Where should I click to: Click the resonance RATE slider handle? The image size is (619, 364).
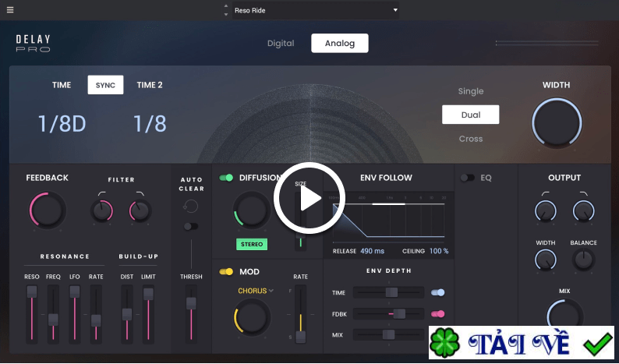coord(96,320)
